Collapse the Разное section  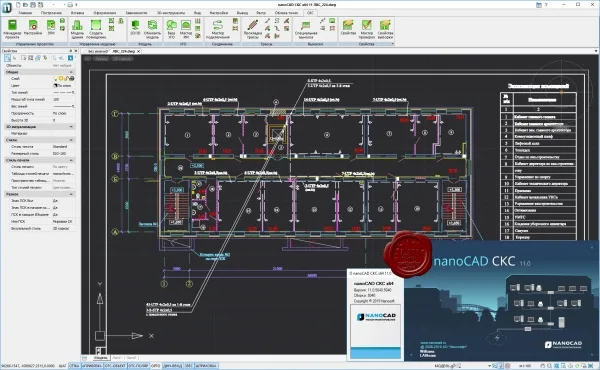(x=71, y=194)
